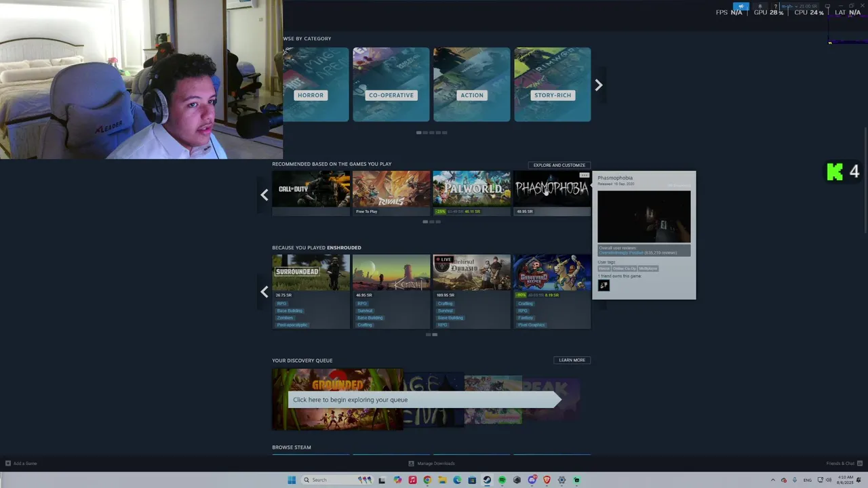Open Windows notification bell in tray
The width and height of the screenshot is (868, 488).
[859, 480]
